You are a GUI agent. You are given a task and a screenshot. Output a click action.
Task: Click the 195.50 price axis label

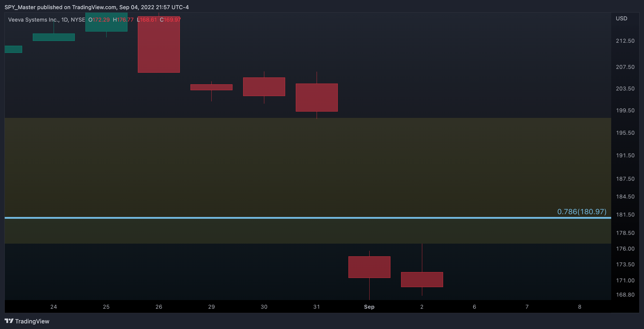coord(625,133)
